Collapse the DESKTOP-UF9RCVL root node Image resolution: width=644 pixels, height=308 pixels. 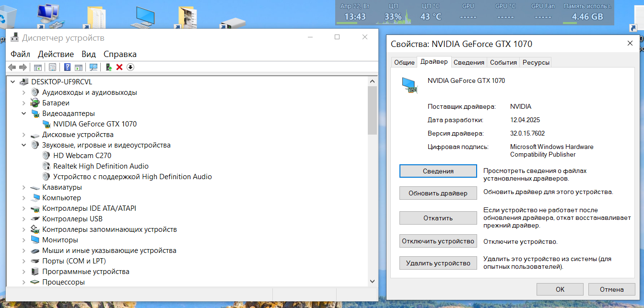tap(13, 82)
